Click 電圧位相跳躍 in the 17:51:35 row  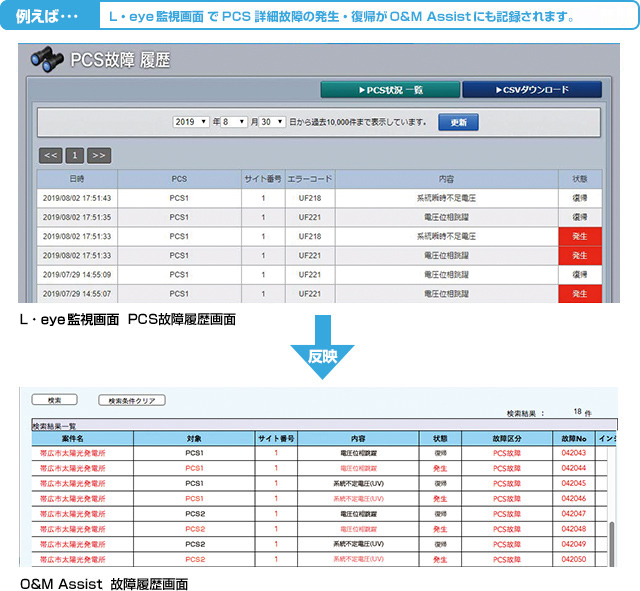click(x=446, y=218)
